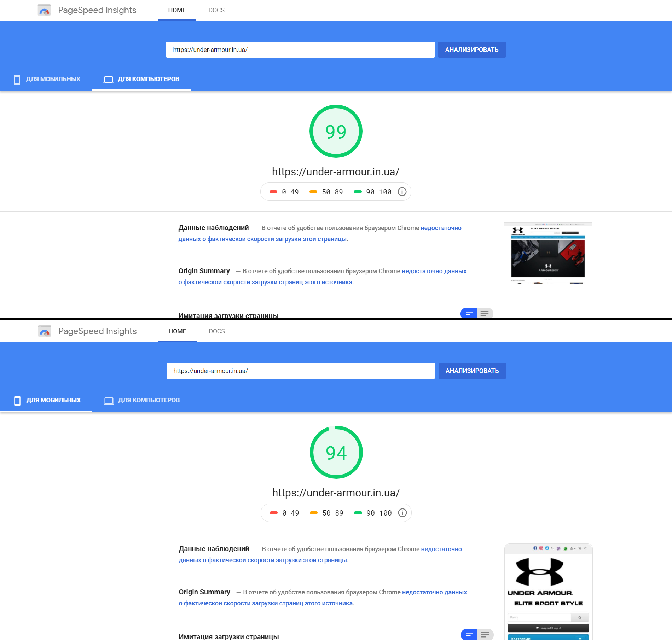Switch to ДЛЯ КОМПЬЮТЕРОВ tab in top window

click(141, 79)
